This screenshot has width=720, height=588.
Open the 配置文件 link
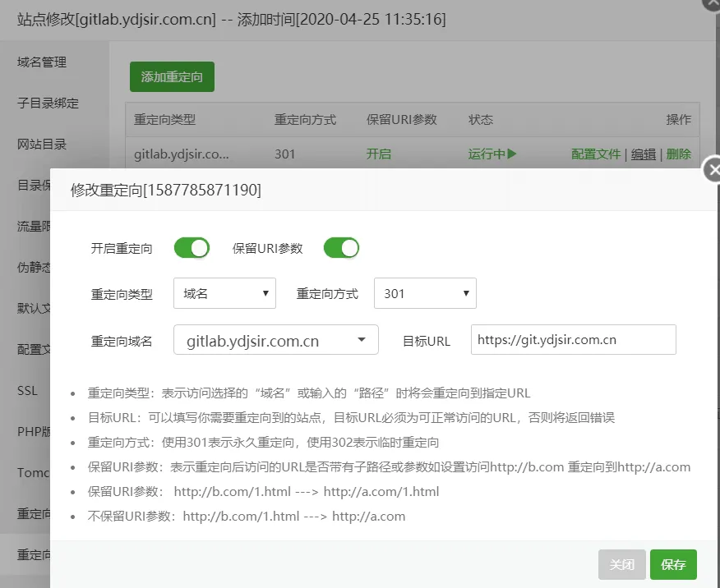tap(596, 154)
